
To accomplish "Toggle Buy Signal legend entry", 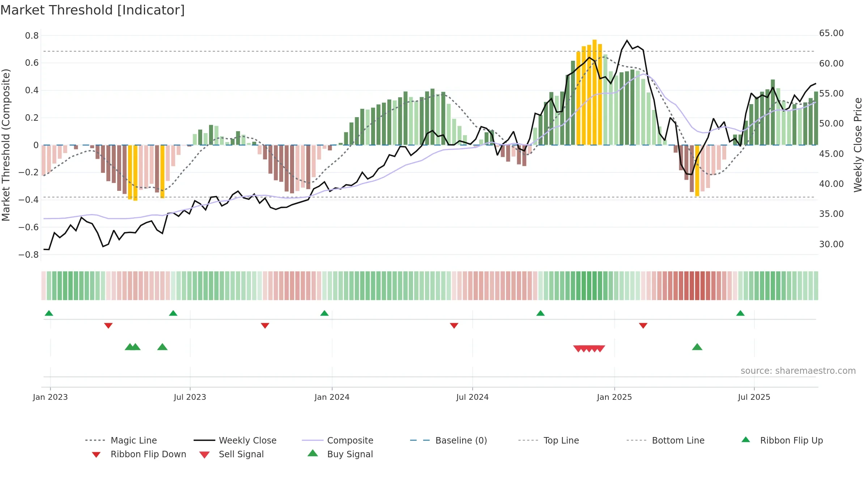I will point(340,454).
